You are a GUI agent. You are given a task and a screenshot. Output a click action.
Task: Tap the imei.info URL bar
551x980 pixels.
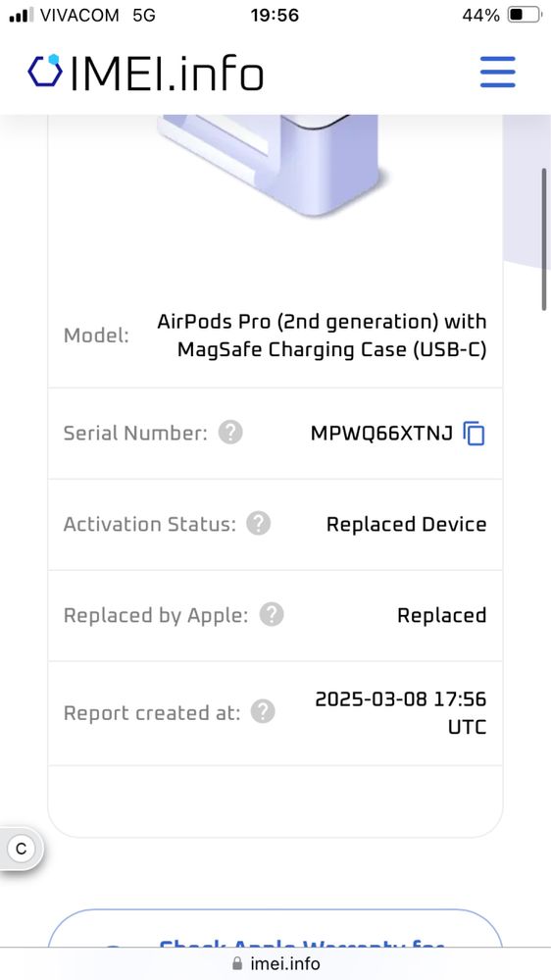(275, 963)
